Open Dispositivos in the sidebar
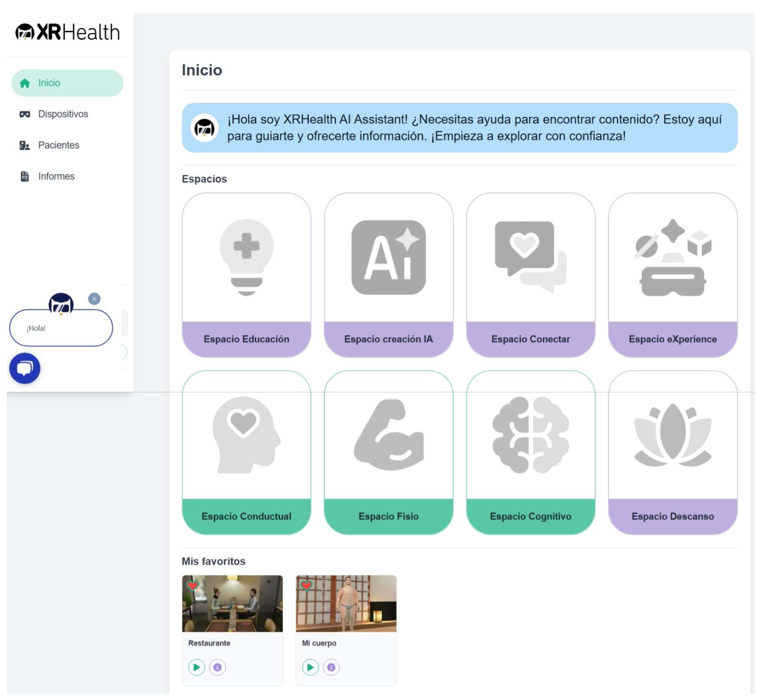The width and height of the screenshot is (761, 700). click(x=63, y=114)
